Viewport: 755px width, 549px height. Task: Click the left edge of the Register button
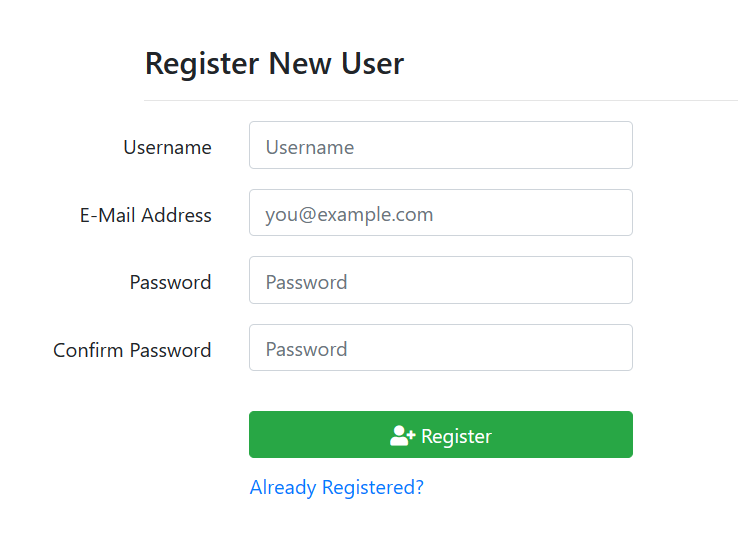(x=258, y=435)
